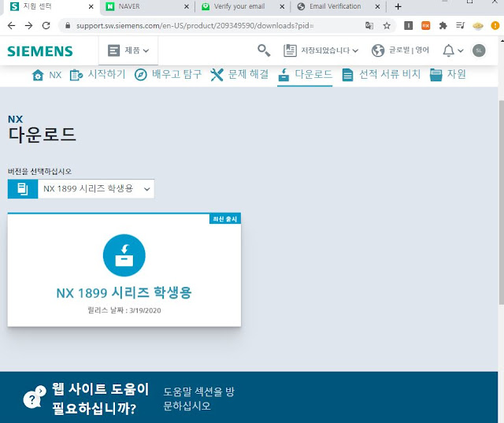Go forward using browser forward arrow

29,26
